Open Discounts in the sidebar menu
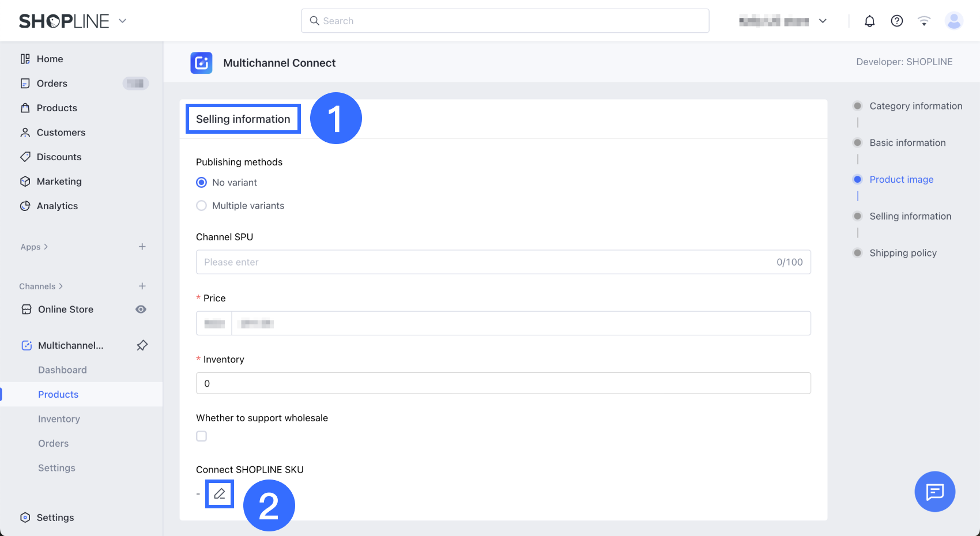 point(59,157)
